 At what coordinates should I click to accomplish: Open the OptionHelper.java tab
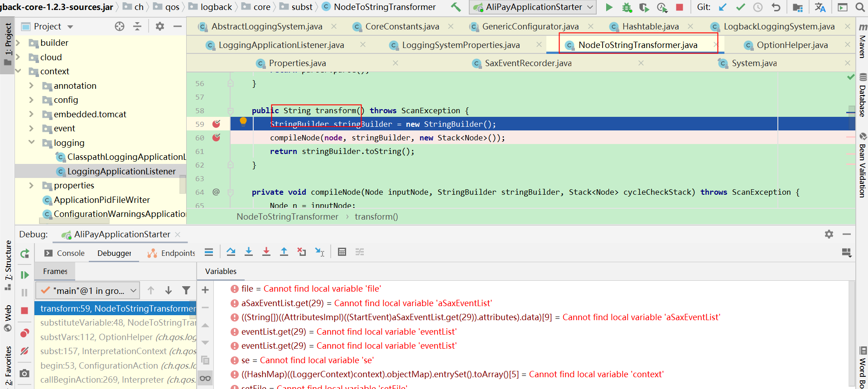click(x=792, y=45)
